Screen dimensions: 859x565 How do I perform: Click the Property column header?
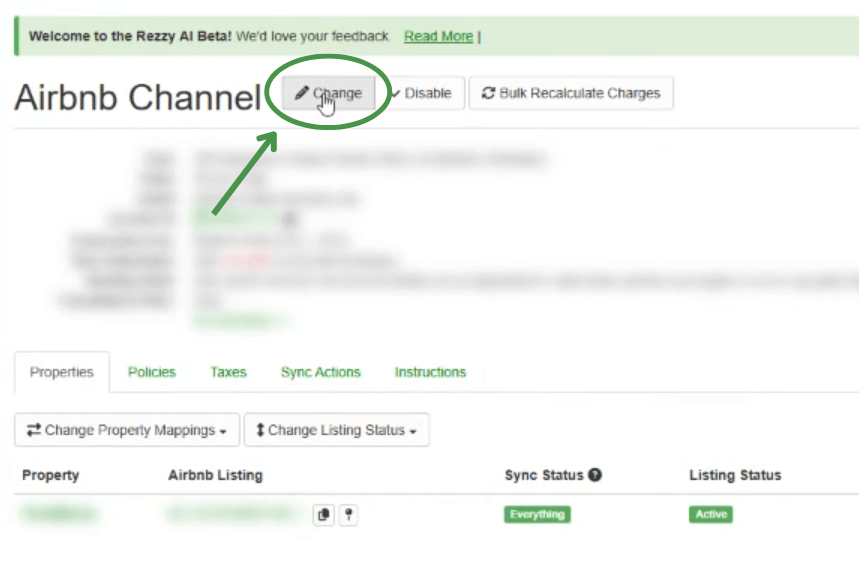(x=50, y=475)
